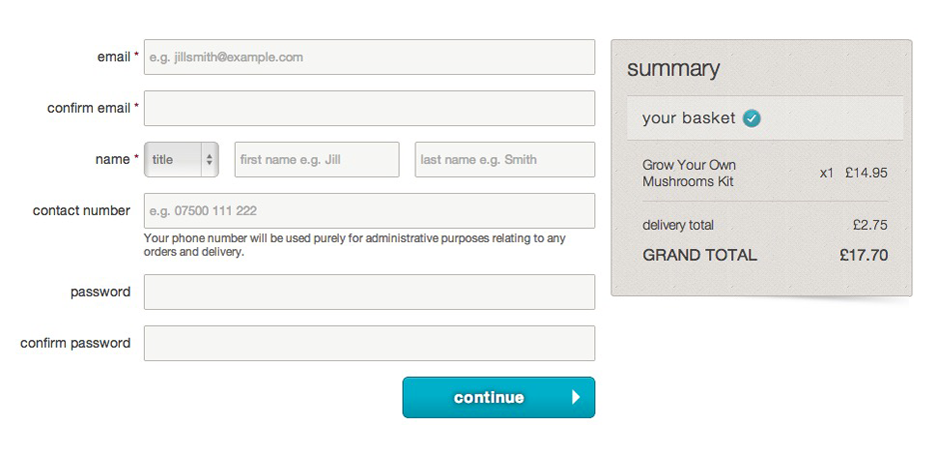Click the checkmark icon beside your basket
941x453 pixels.
click(751, 119)
